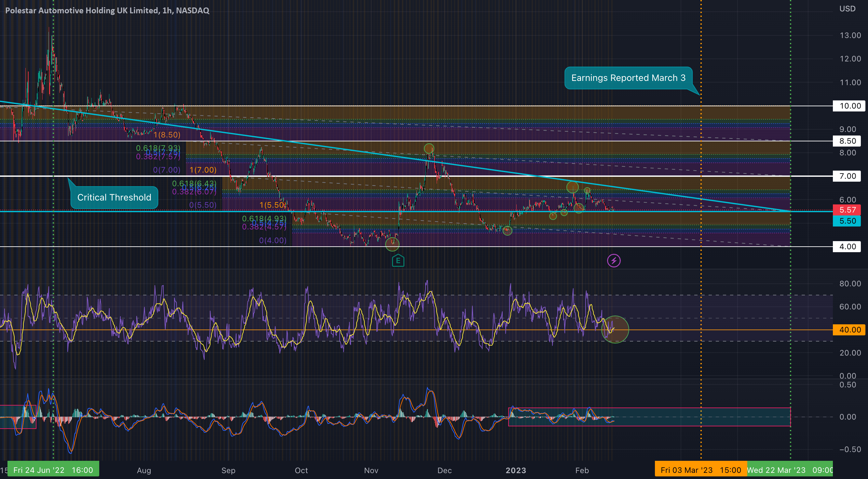Screen dimensions: 868x479
Task: Click the largest green circle at late-January peak
Action: pos(573,187)
